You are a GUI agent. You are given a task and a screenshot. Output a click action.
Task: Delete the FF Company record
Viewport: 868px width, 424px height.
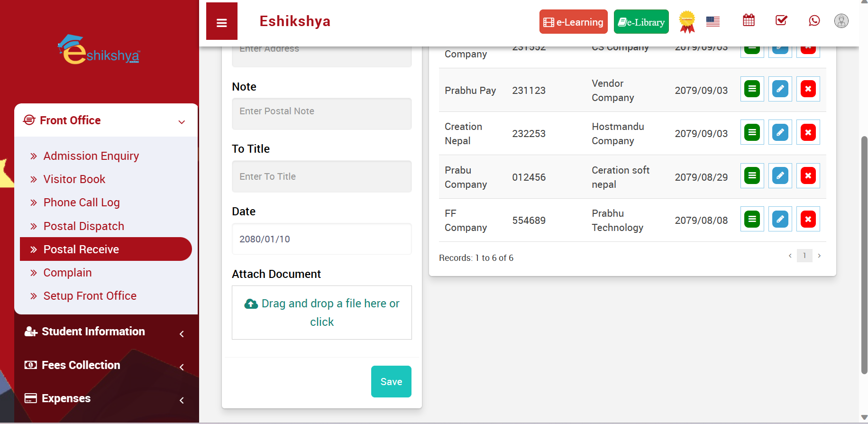click(808, 219)
